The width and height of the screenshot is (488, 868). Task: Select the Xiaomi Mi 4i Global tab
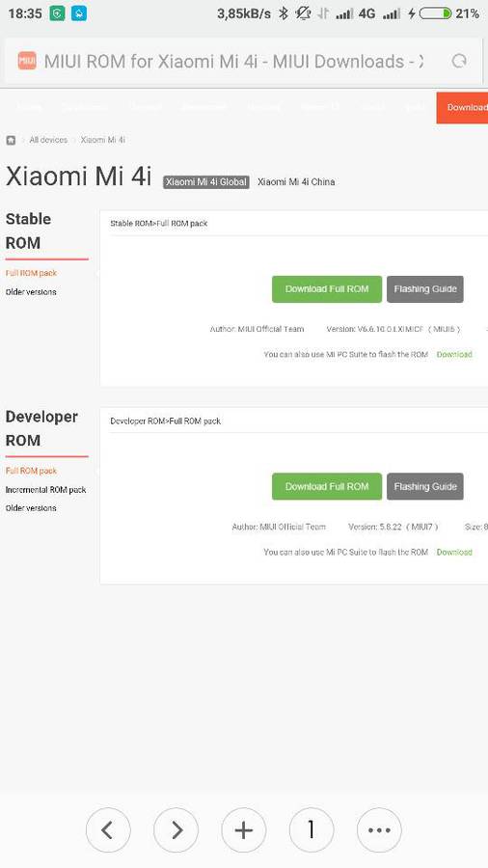tap(205, 181)
